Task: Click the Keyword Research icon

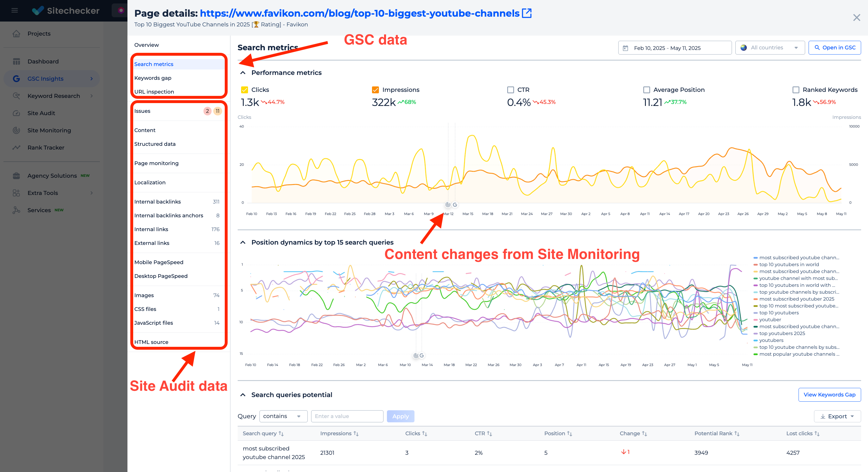Action: 16,96
